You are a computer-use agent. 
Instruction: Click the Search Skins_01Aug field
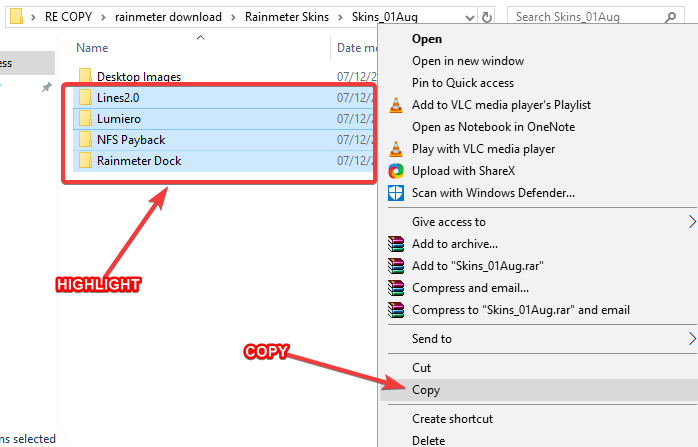(595, 17)
